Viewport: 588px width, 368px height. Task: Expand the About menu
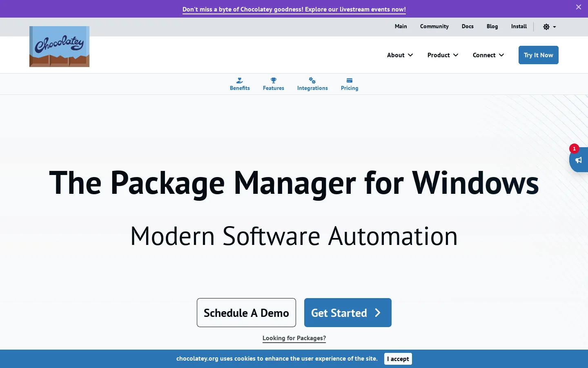coord(400,55)
